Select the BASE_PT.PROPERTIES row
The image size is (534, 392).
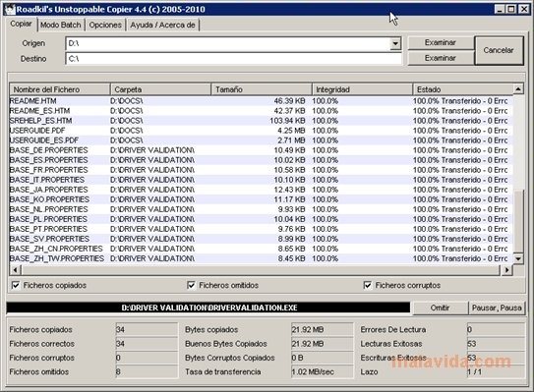pos(261,229)
